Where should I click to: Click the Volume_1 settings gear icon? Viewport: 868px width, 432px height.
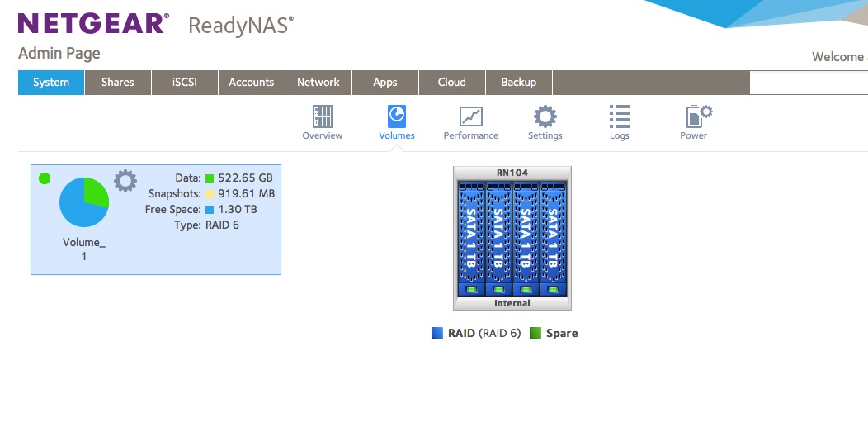coord(125,181)
